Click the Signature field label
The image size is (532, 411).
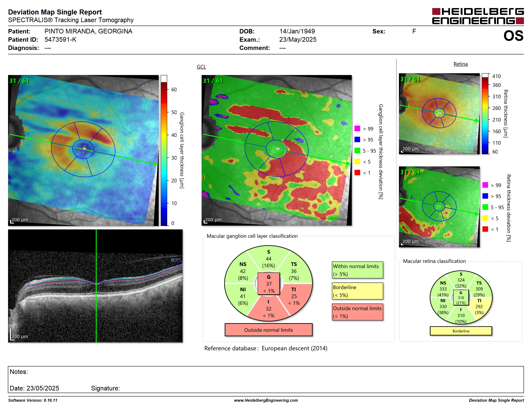coord(105,388)
